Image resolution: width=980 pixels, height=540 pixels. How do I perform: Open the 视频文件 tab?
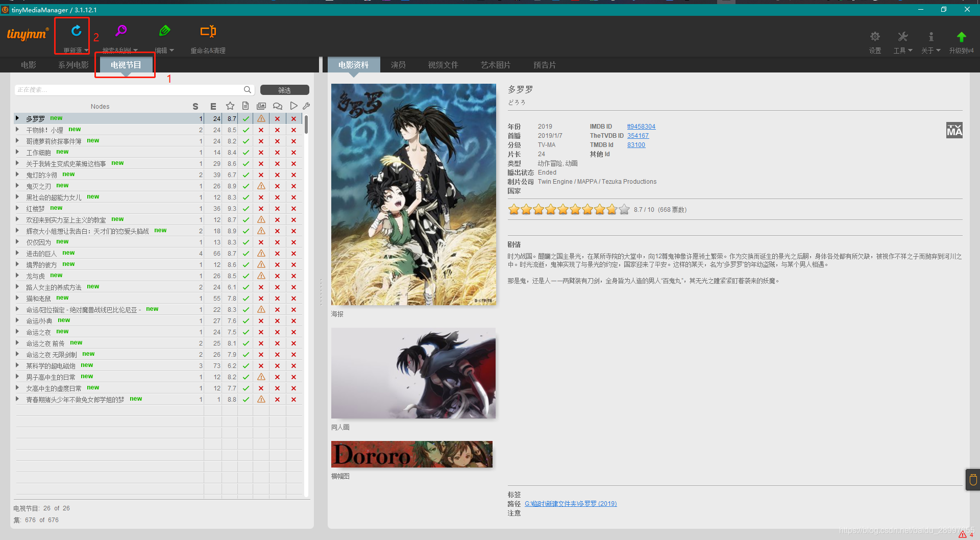point(443,65)
